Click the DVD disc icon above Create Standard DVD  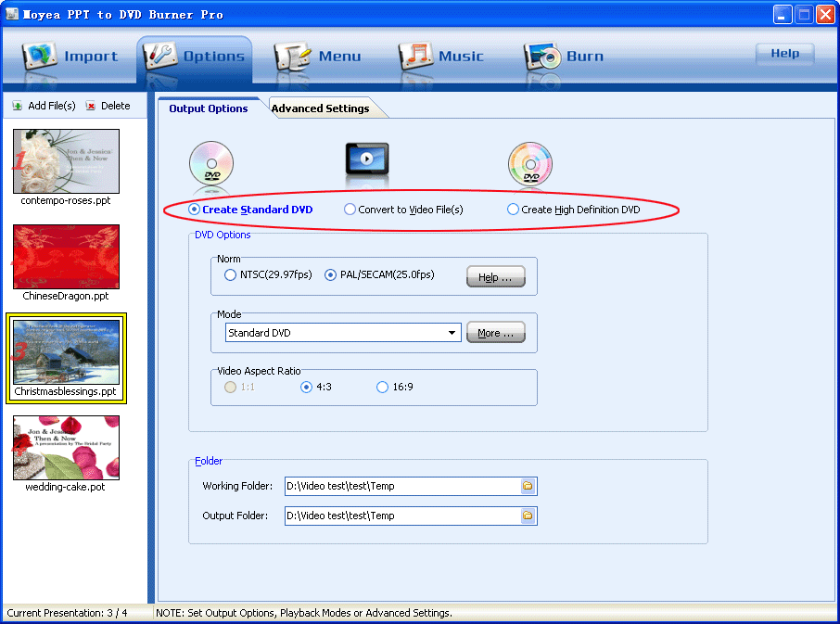(x=211, y=164)
